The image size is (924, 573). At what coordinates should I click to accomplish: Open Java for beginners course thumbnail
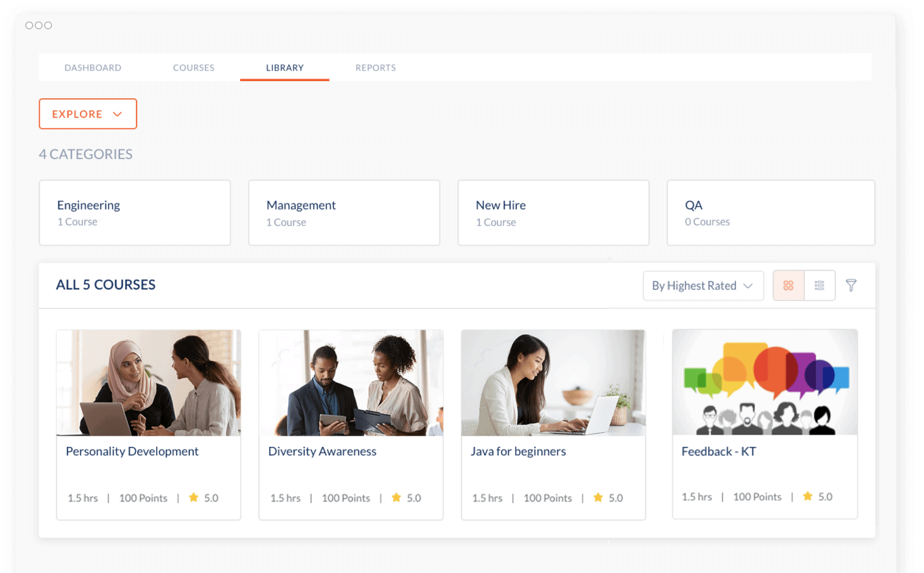tap(553, 383)
